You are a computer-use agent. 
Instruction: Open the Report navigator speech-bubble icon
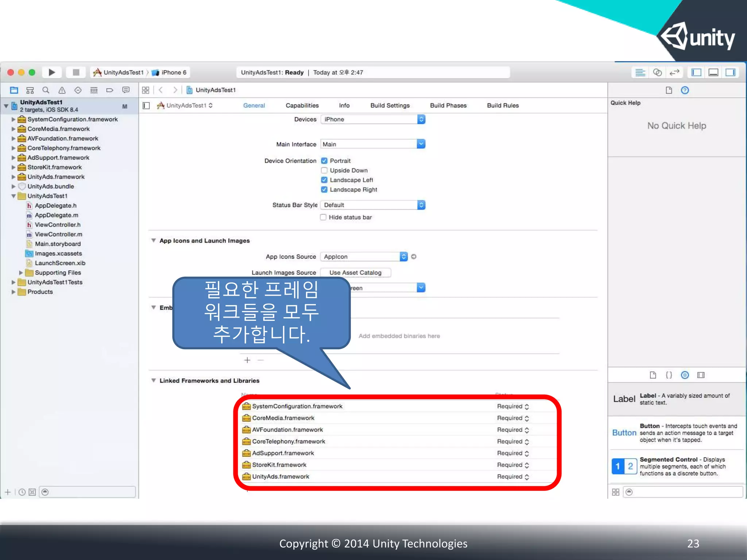click(x=126, y=90)
